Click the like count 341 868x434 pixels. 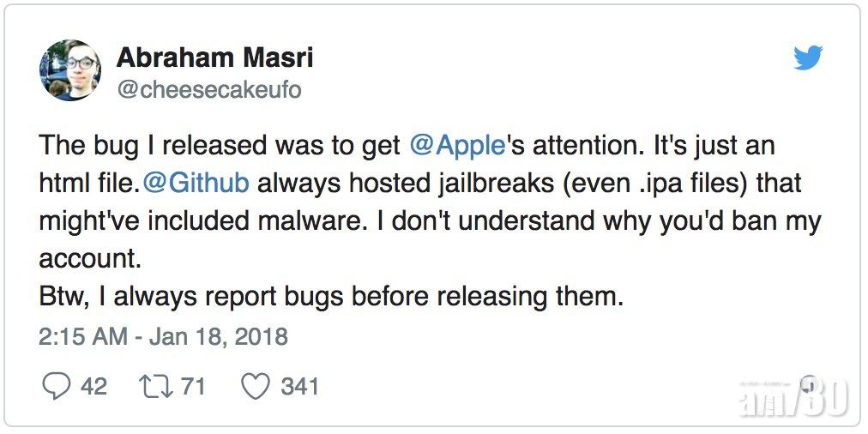coord(299,386)
